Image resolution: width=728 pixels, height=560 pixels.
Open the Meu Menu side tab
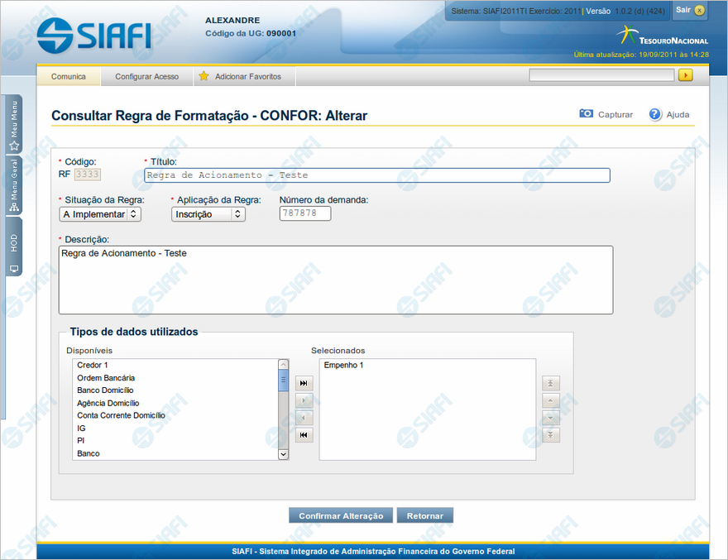click(14, 125)
